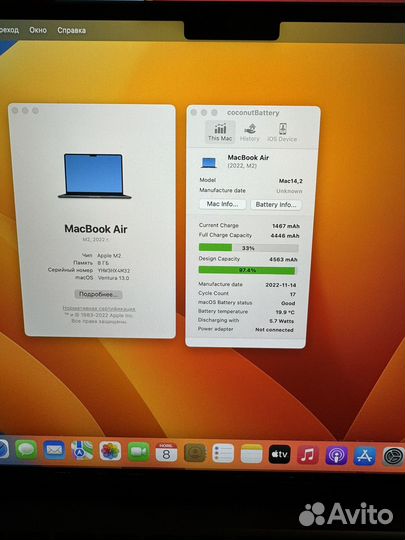Click the Подробнее... button
This screenshot has height=540, width=405.
click(98, 294)
